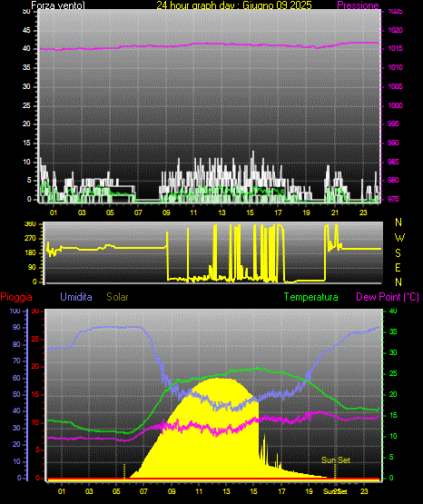Click the 'Forza vento' wind force title
The width and height of the screenshot is (423, 504).
[58, 5]
